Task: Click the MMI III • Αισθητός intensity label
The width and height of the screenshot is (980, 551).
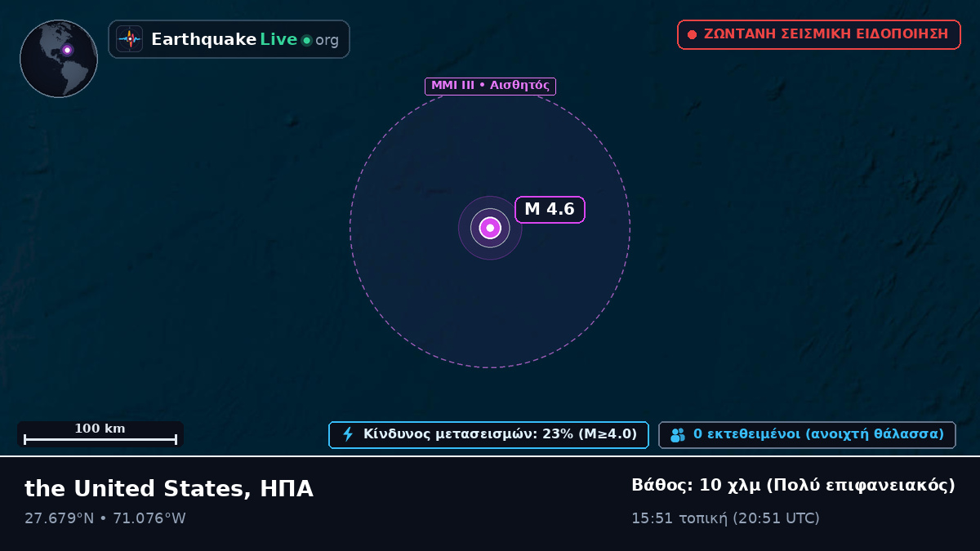Action: [x=490, y=86]
